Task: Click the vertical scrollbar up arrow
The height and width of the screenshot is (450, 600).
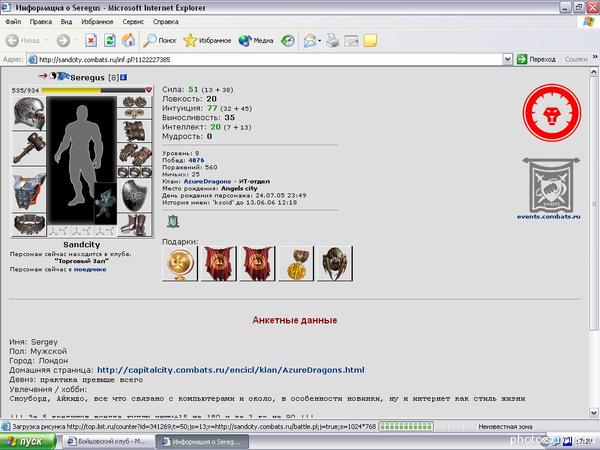Action: (593, 72)
